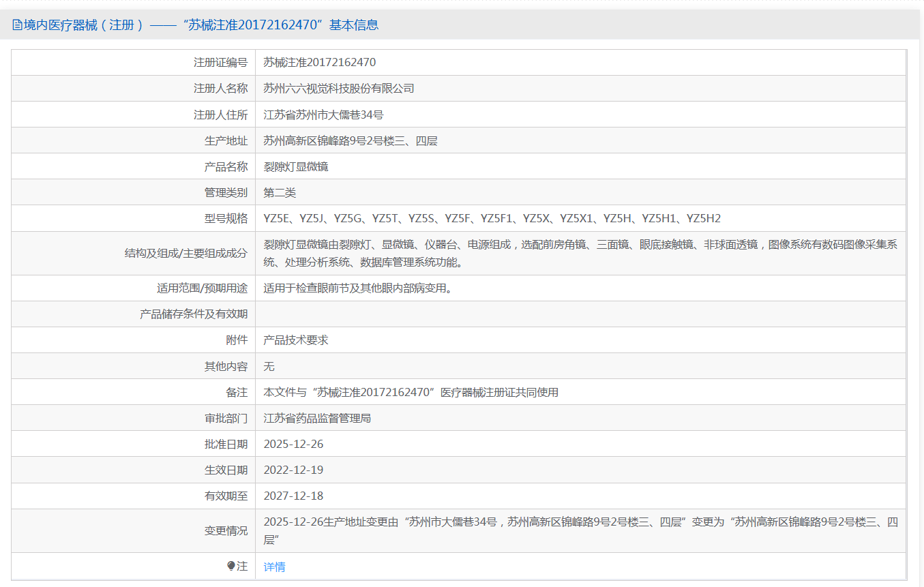Select the value 江苏省药品监督管理局
The height and width of the screenshot is (587, 924).
click(x=318, y=418)
